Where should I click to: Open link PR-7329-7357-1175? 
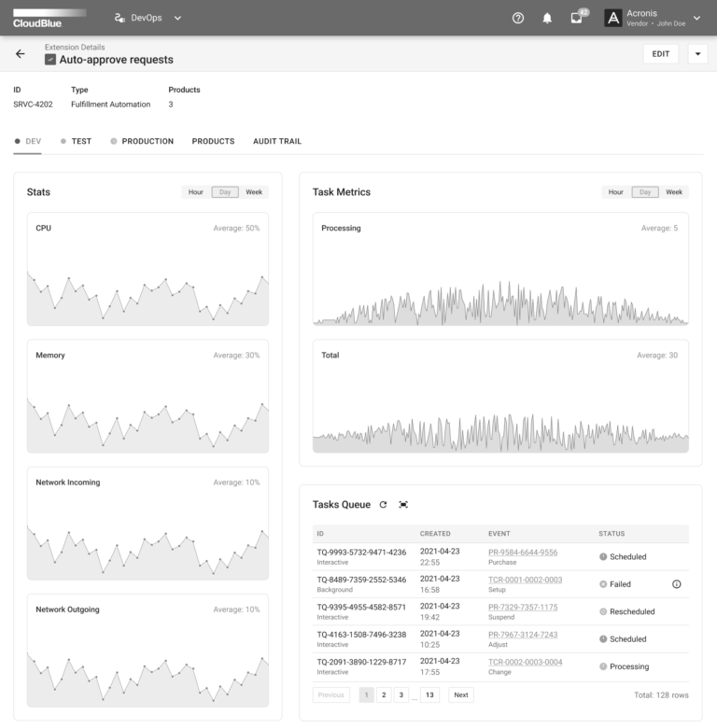523,607
